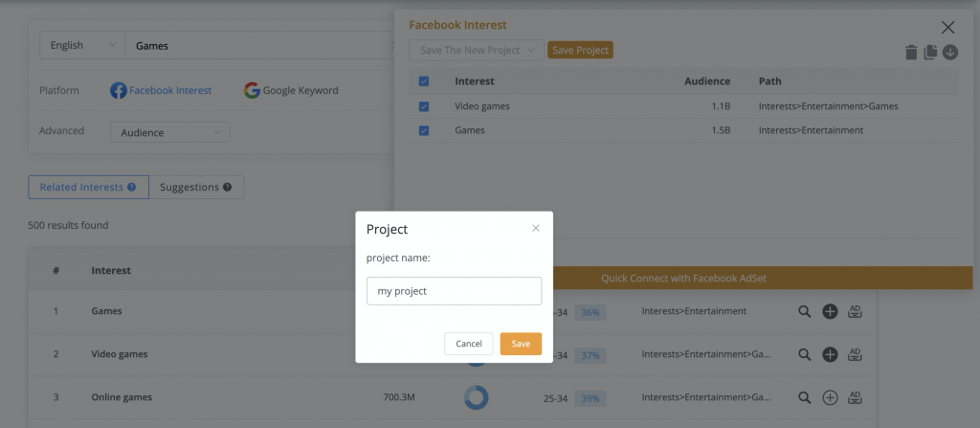Click the project name input field
This screenshot has width=980, height=428.
tap(454, 291)
